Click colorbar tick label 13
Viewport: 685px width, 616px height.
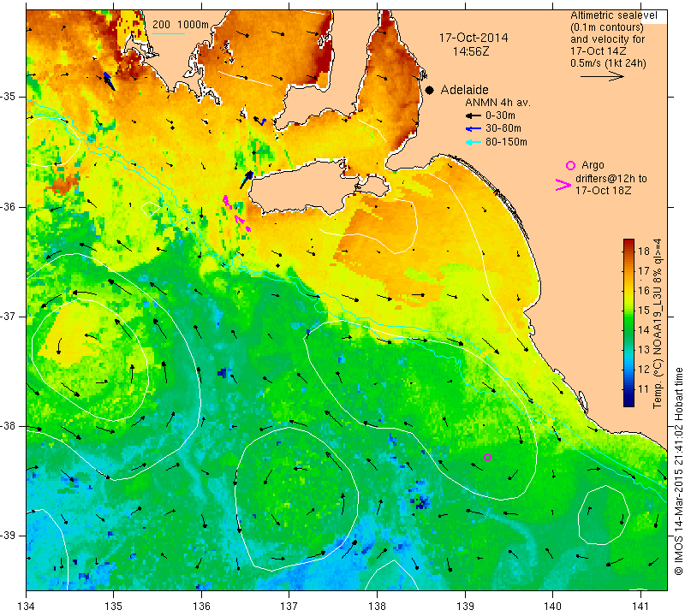[644, 349]
